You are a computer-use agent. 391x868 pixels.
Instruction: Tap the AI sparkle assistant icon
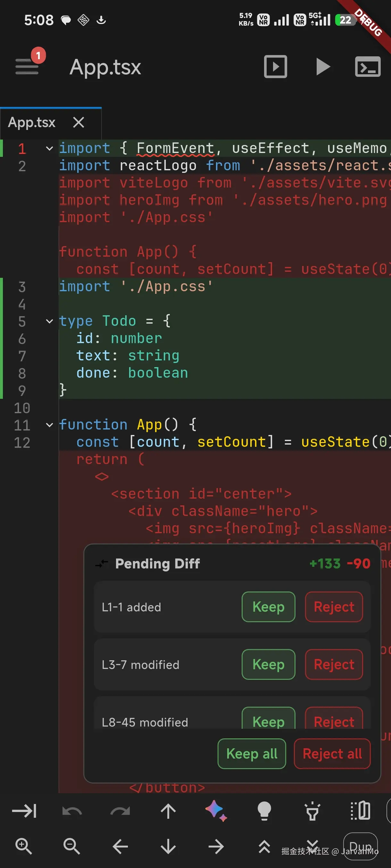point(216,811)
